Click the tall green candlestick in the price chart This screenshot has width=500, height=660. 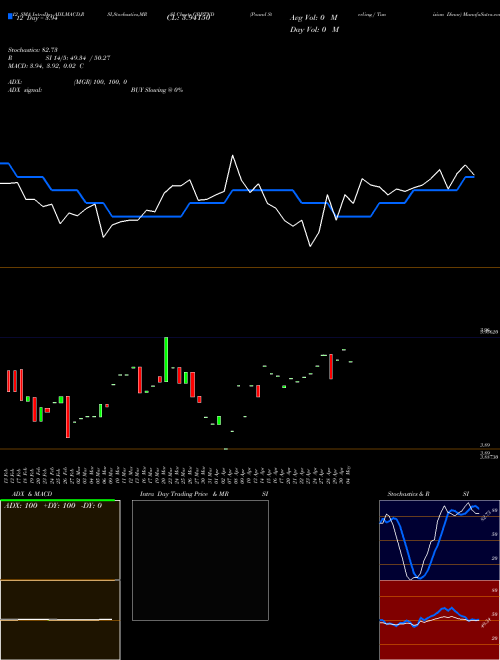166,359
